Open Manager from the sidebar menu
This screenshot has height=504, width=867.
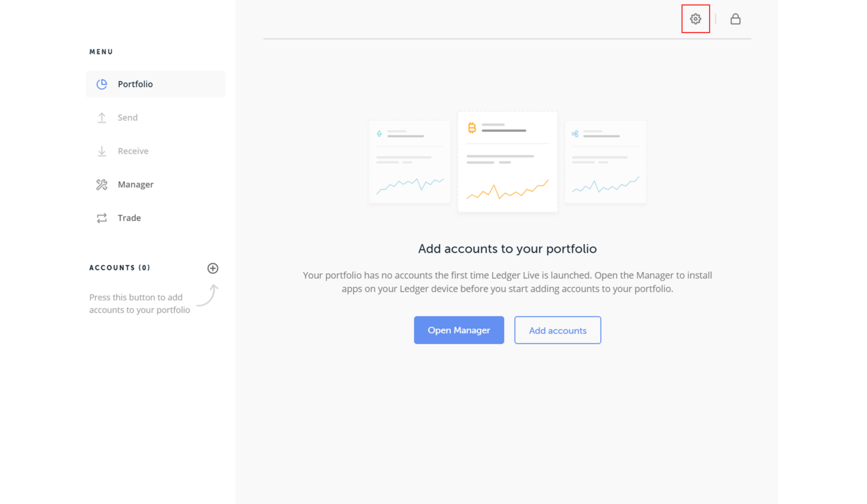click(135, 185)
